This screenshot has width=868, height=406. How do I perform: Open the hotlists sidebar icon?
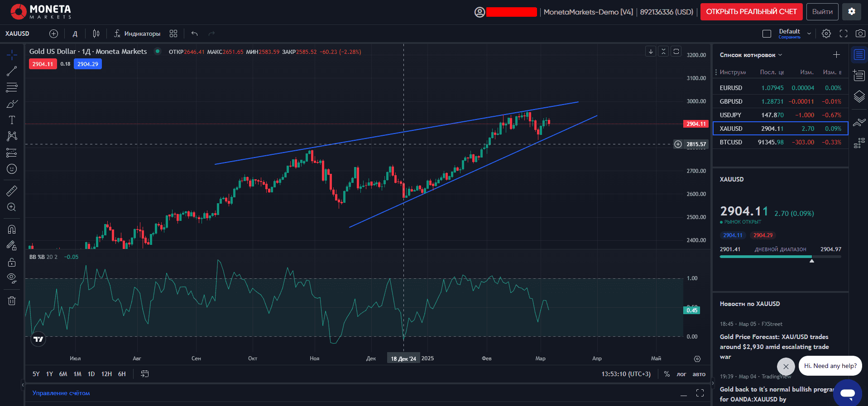[x=859, y=122]
